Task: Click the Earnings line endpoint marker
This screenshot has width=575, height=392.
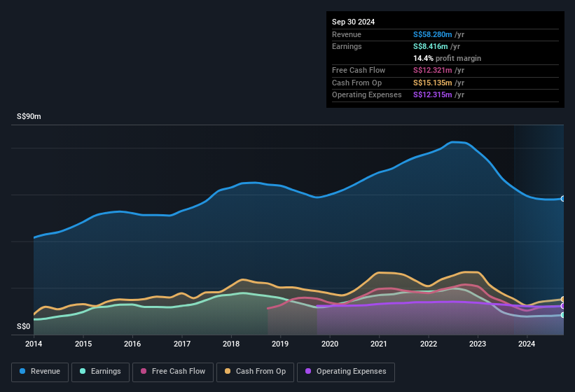Action: [563, 315]
